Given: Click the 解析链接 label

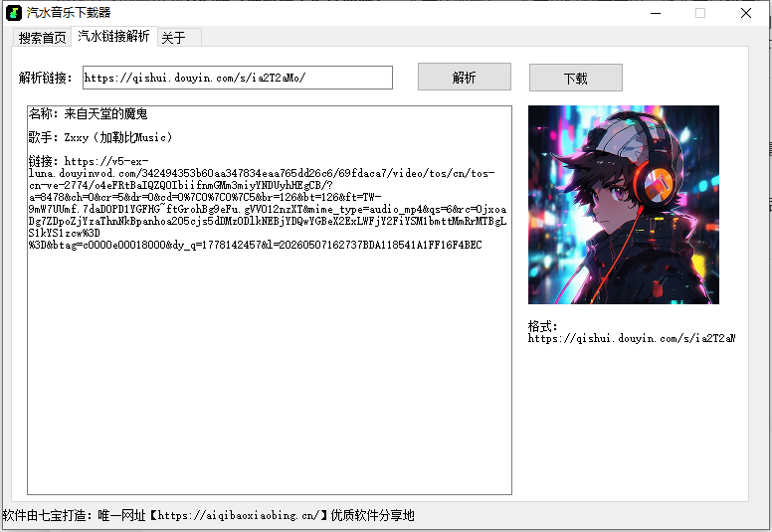Looking at the screenshot, I should (46, 78).
